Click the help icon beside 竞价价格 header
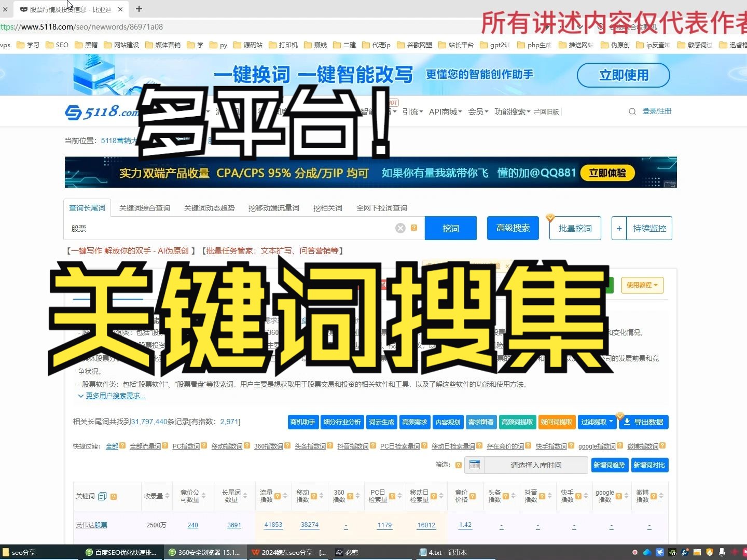Image resolution: width=747 pixels, height=560 pixels. [473, 496]
